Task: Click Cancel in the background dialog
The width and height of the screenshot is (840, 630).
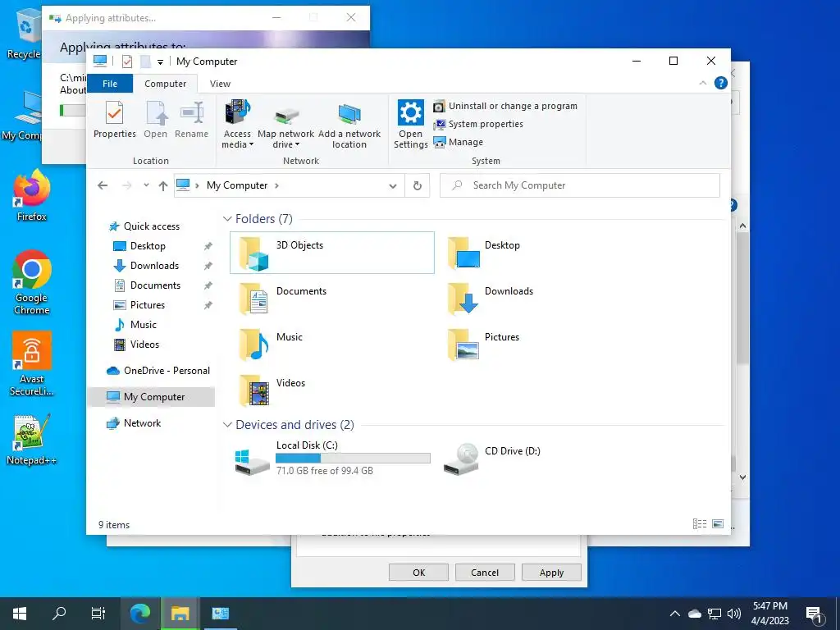Action: (x=485, y=572)
